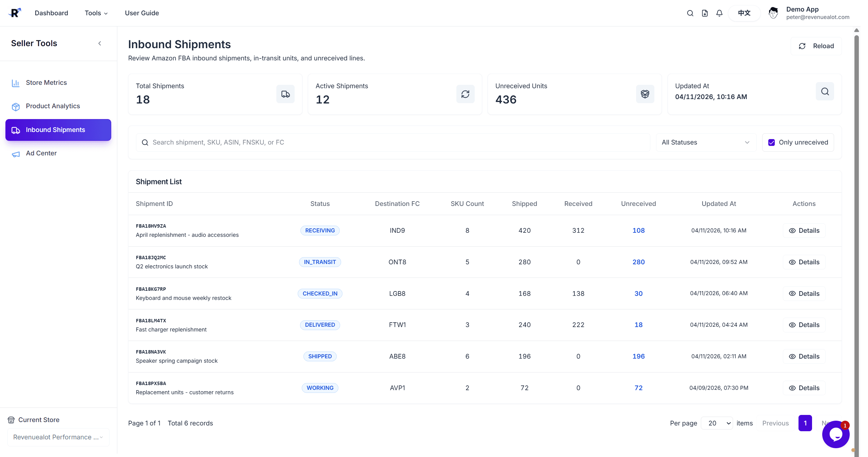Open Product Analytics in sidebar
Viewport: 868px width, 457px height.
click(58, 106)
